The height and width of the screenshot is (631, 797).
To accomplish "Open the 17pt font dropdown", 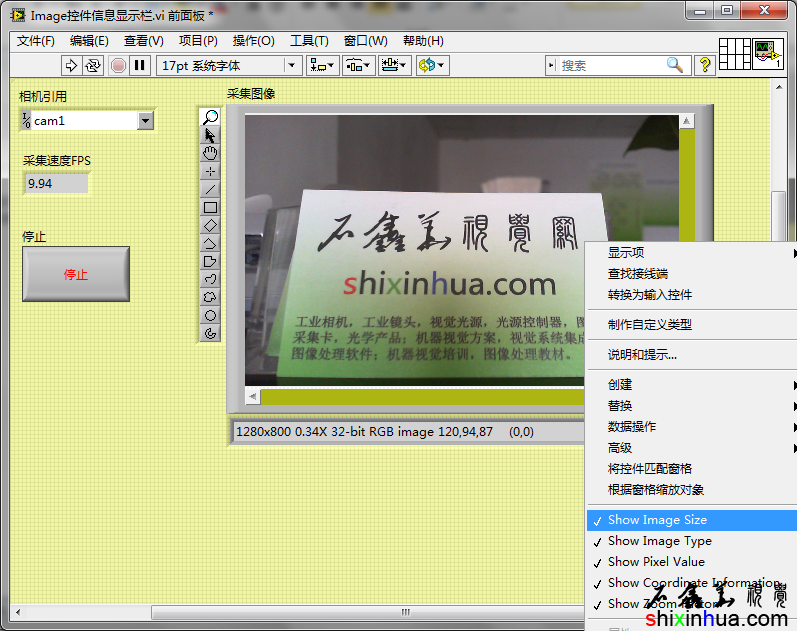I will tap(292, 65).
